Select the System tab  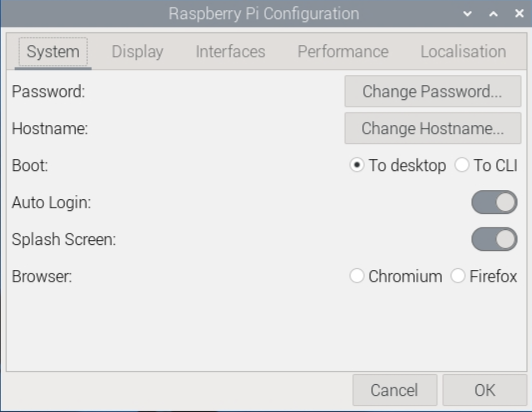pos(53,52)
